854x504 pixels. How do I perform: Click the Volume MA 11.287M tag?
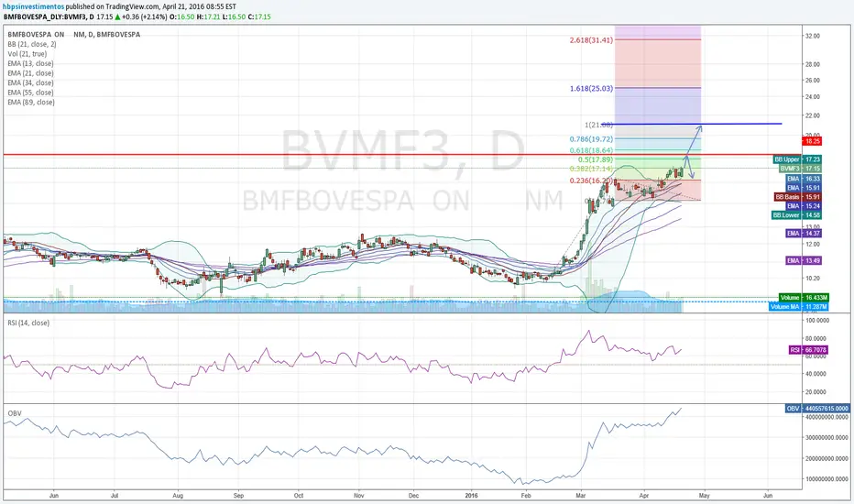799,307
